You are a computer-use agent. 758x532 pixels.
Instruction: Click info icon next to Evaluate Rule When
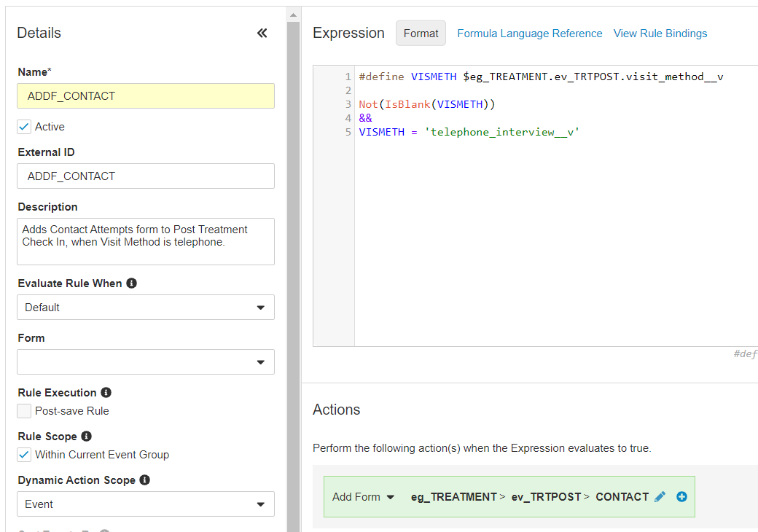[131, 283]
